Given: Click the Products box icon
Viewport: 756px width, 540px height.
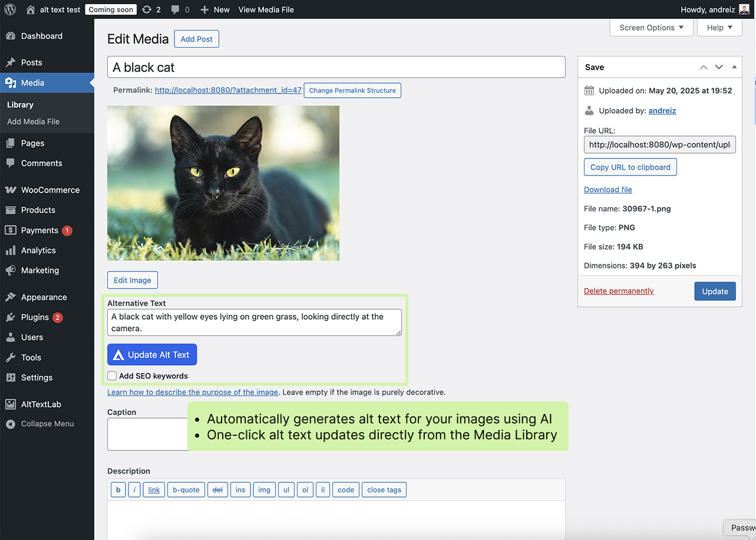Looking at the screenshot, I should 11,210.
